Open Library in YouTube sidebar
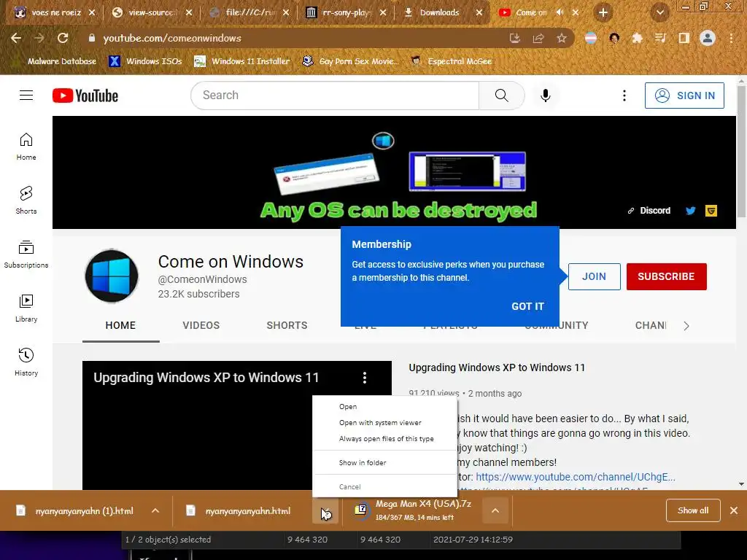747x560 pixels. pos(26,308)
